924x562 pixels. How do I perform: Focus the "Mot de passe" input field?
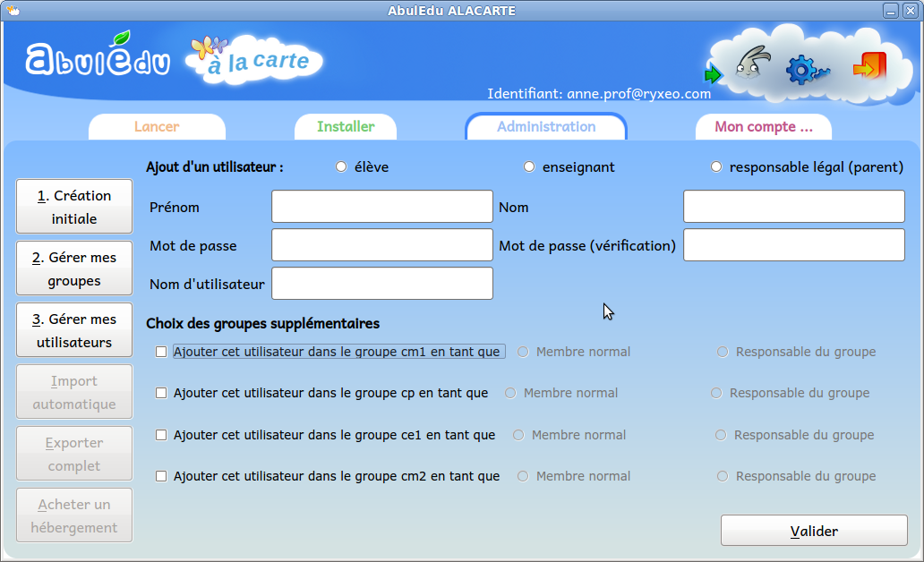tap(381, 245)
